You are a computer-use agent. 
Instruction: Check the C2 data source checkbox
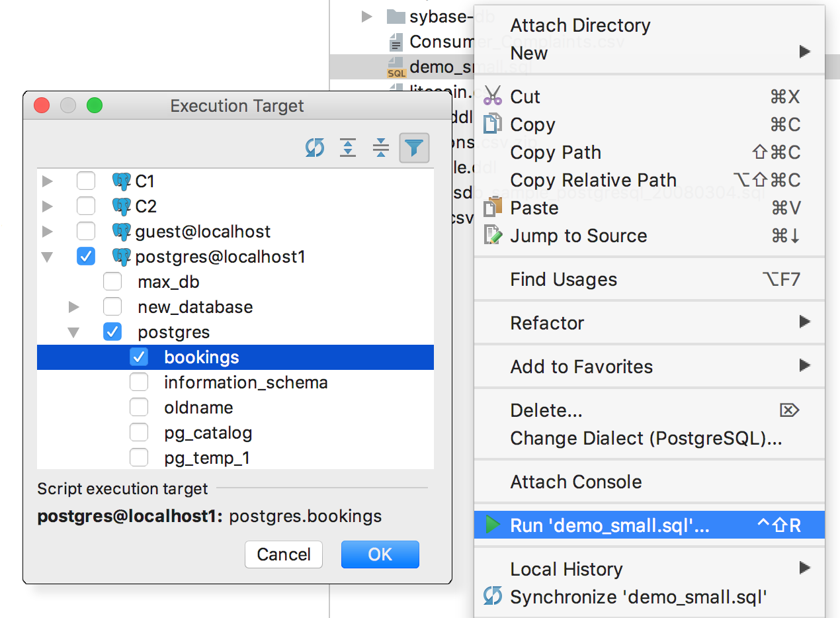tap(86, 206)
